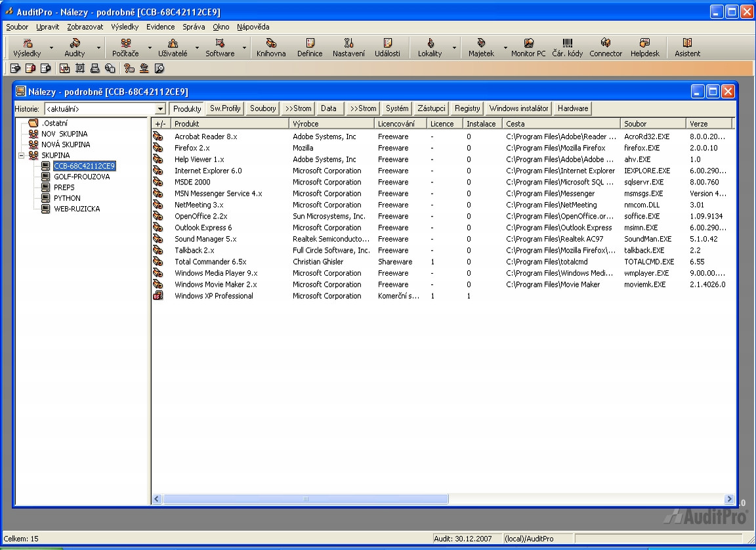Click the Total Commander row icon
Viewport: 756px width, 550px height.
coord(157,262)
